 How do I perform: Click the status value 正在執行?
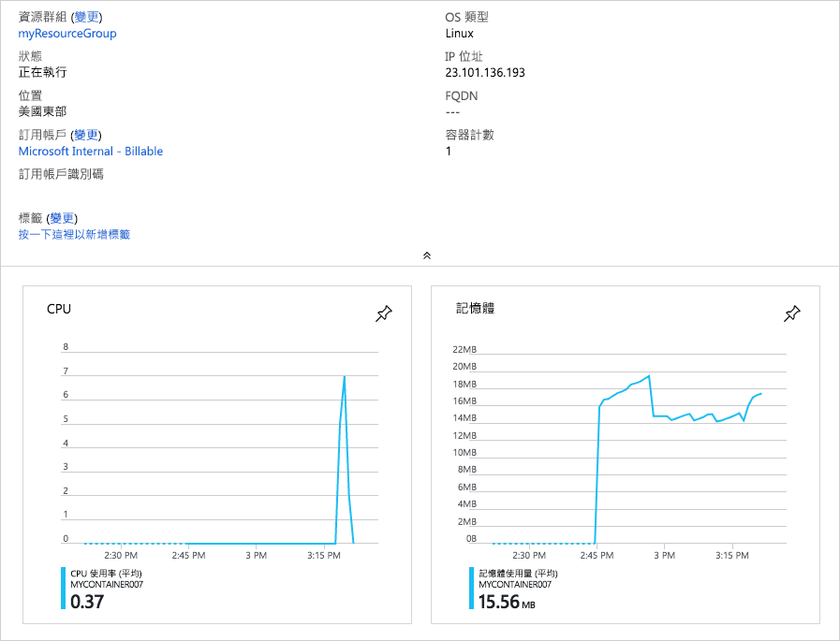click(43, 72)
